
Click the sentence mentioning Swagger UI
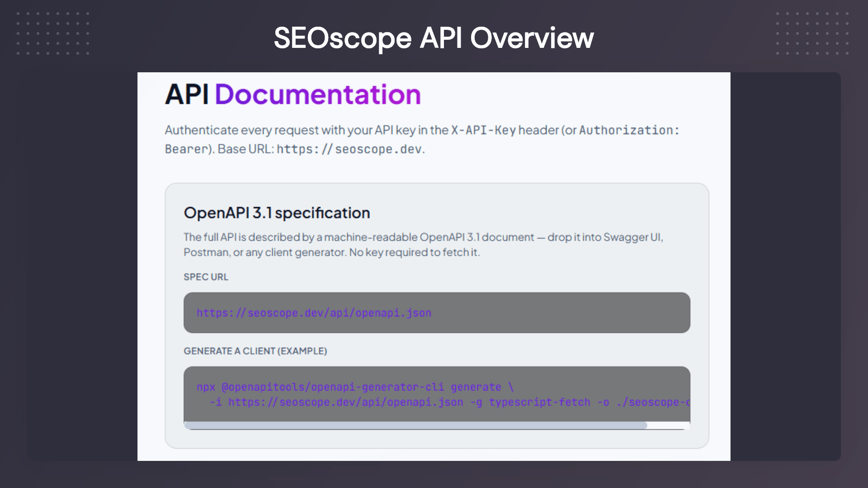tap(423, 244)
